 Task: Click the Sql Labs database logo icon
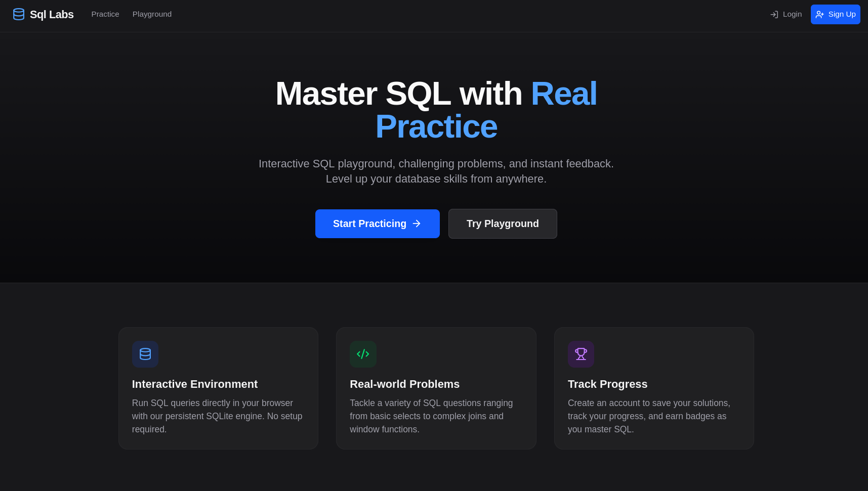coord(19,14)
